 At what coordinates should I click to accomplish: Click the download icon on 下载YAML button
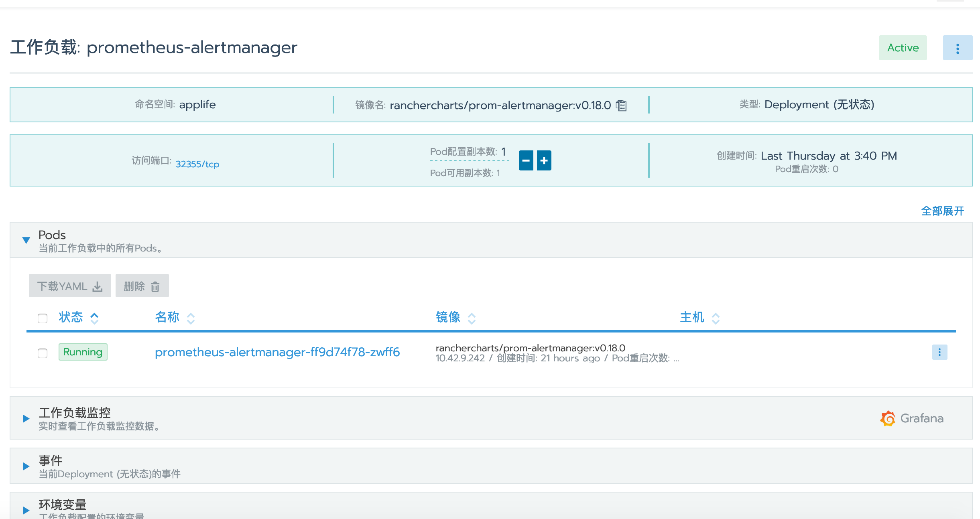(97, 286)
